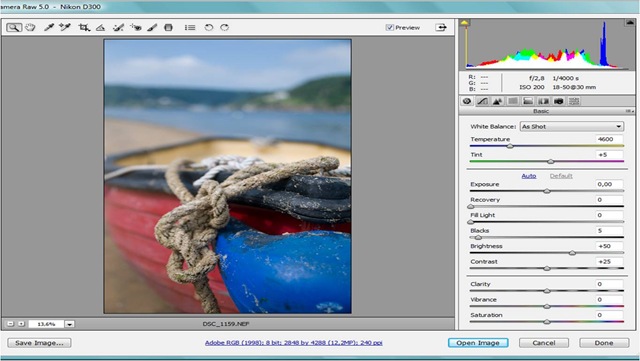The height and width of the screenshot is (361, 640).
Task: Open the Detail panel tab
Action: [498, 101]
